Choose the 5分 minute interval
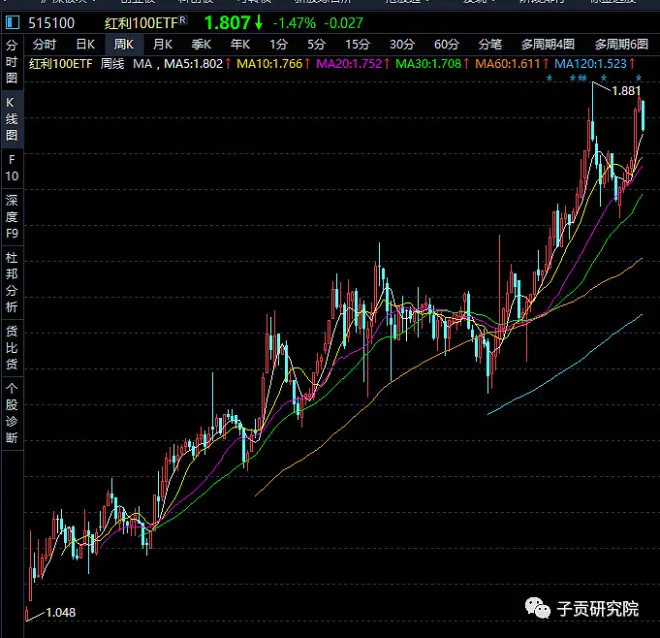Viewport: 660px width, 638px height. pos(317,45)
